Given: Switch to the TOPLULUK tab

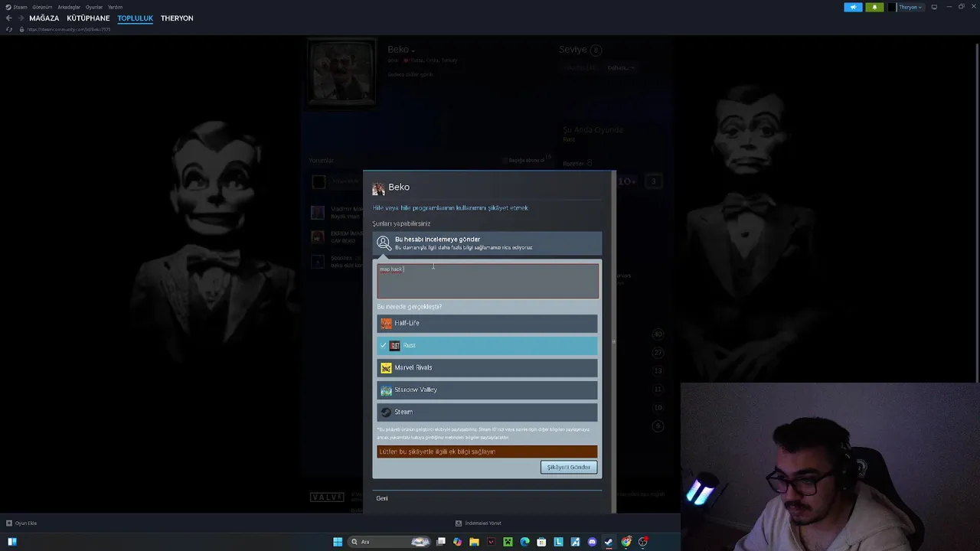Looking at the screenshot, I should (x=136, y=18).
